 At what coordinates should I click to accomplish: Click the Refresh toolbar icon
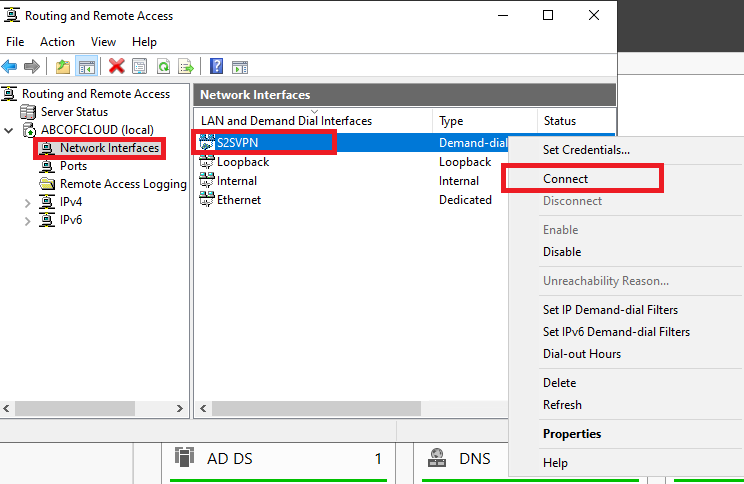coord(162,67)
